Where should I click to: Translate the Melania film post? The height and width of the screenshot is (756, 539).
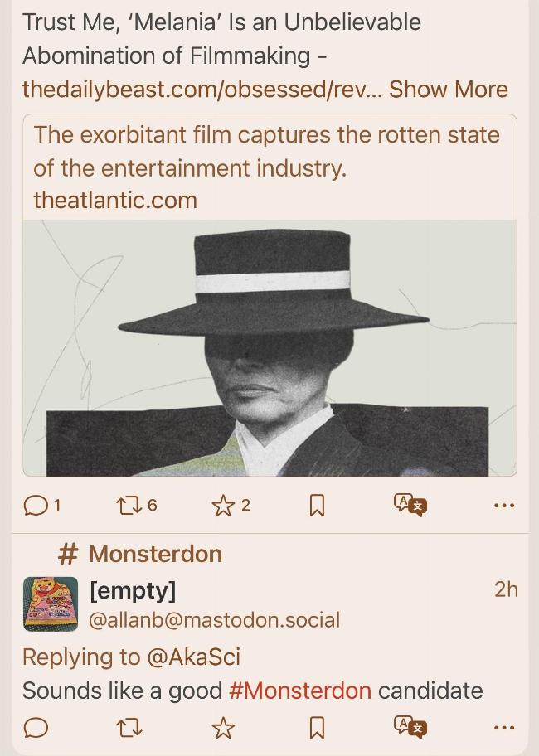coord(410,505)
